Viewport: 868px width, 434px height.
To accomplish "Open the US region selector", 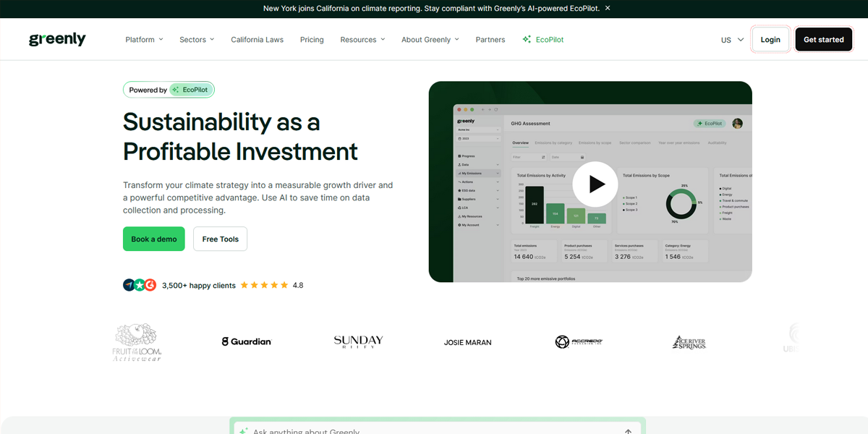I will pos(732,40).
